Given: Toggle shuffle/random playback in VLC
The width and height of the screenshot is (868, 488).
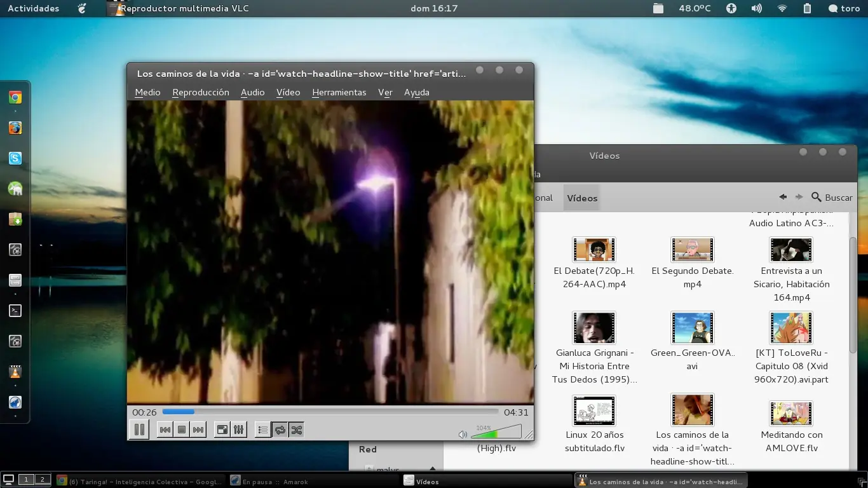Looking at the screenshot, I should 296,430.
